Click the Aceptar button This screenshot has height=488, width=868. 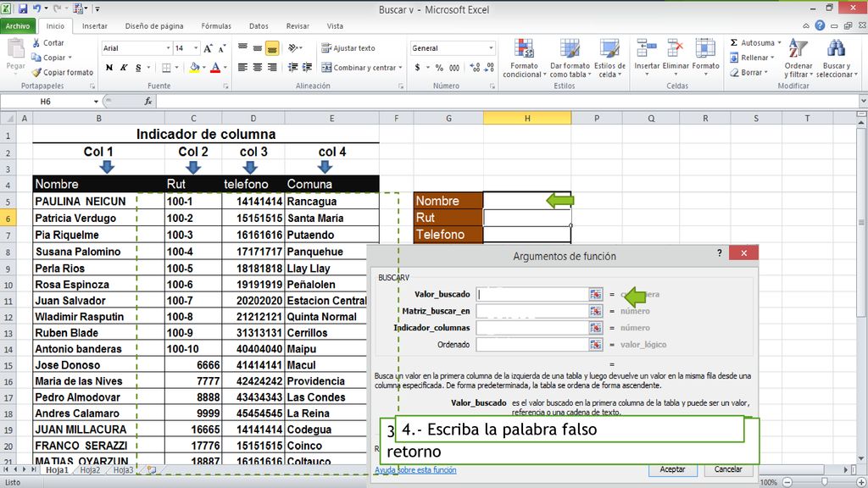672,469
